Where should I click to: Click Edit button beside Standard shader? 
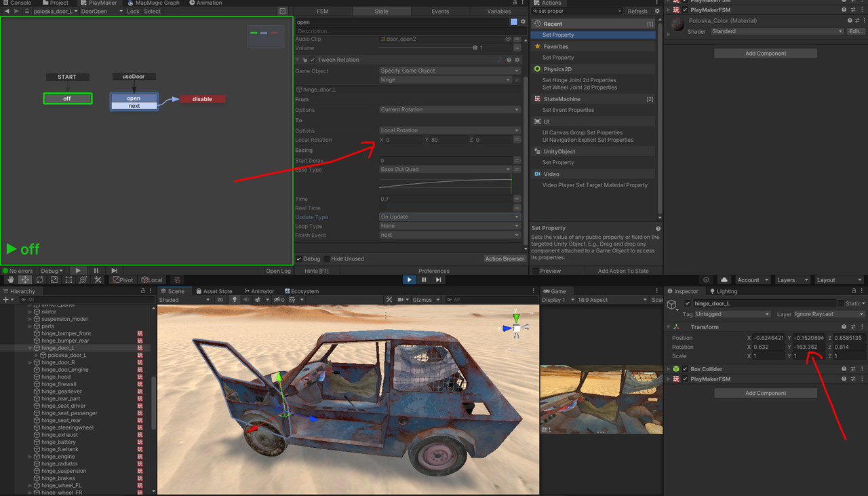coord(856,31)
